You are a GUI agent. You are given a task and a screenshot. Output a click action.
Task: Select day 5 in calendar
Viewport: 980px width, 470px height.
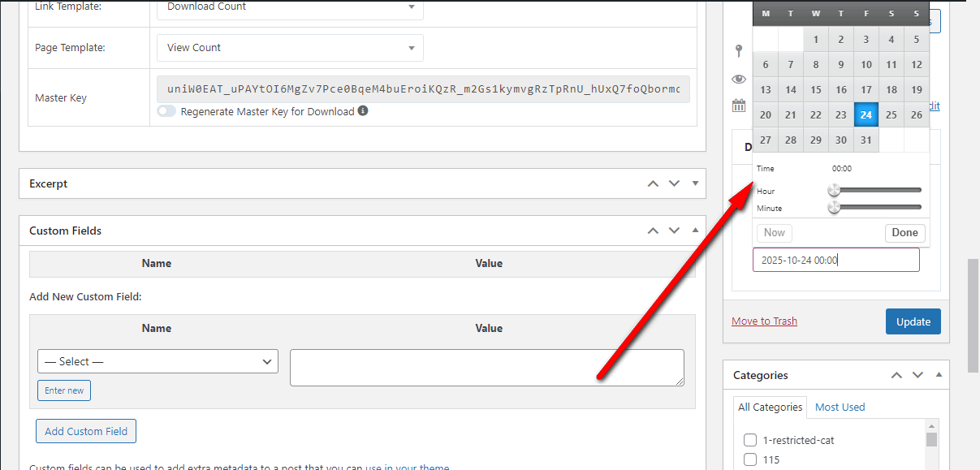(917, 39)
